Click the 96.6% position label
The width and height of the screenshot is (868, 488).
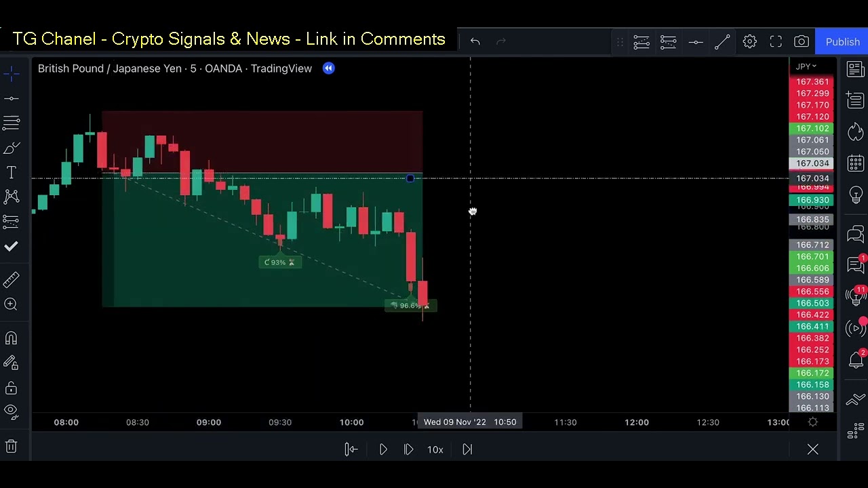[411, 306]
